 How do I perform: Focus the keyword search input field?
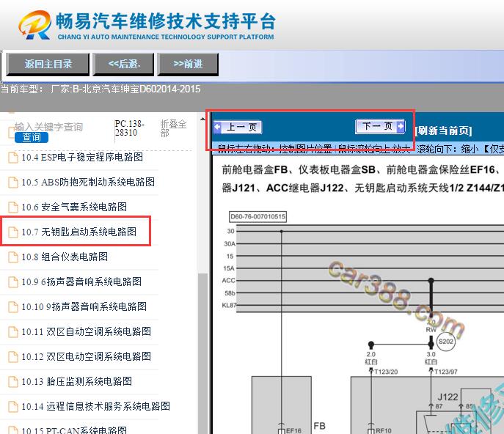[48, 128]
